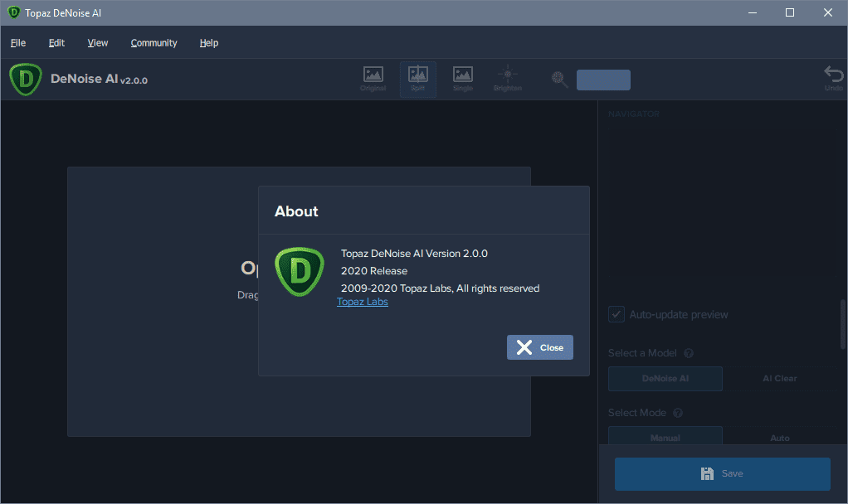Switch to Split view mode

418,79
